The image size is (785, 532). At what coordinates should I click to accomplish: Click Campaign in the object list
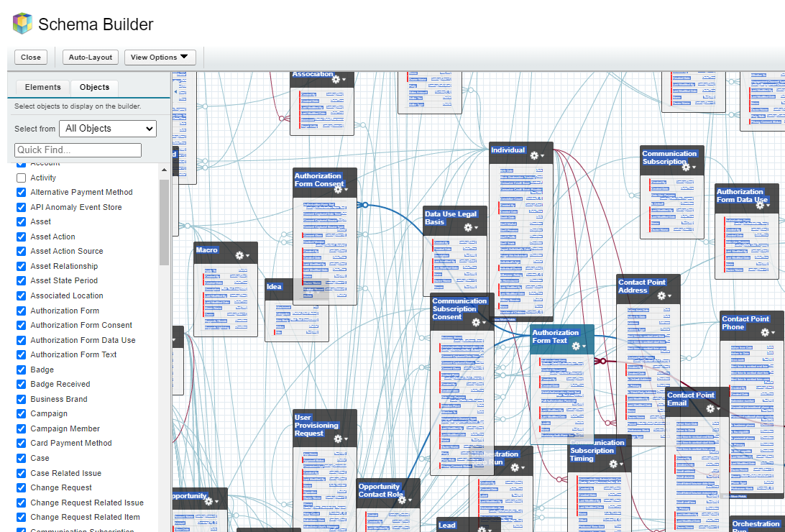click(49, 414)
